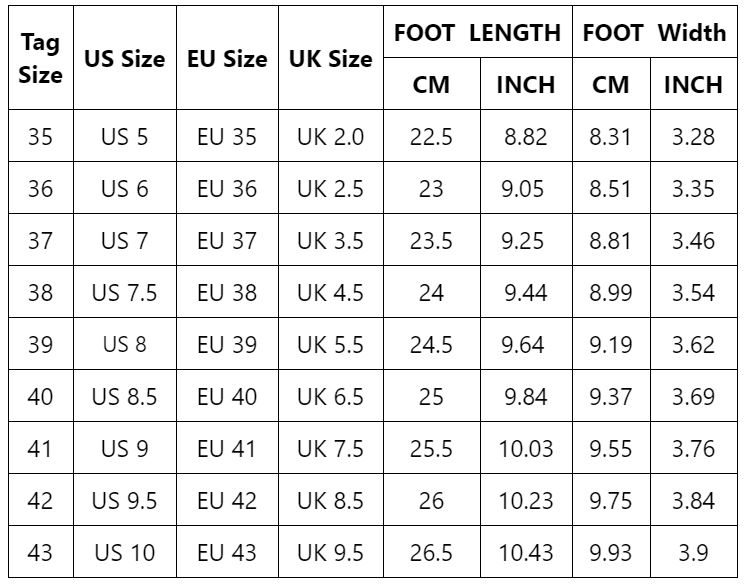
Task: Click the FOOT LENGTH header cell
Action: 477,33
